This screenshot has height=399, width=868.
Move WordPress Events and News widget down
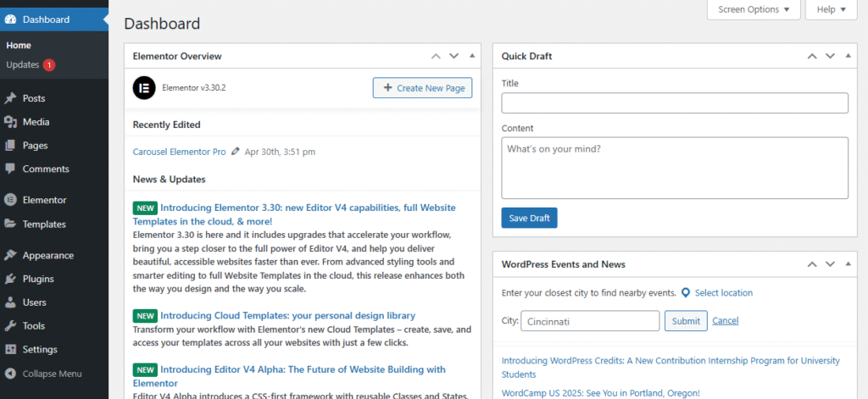click(830, 264)
